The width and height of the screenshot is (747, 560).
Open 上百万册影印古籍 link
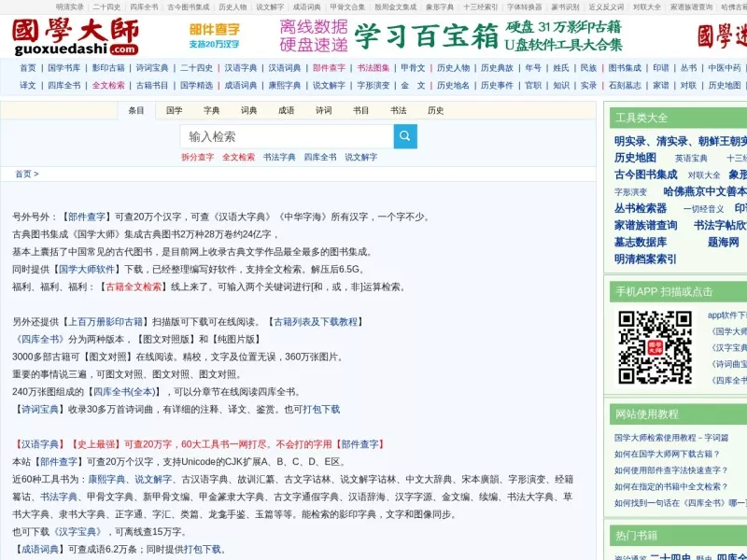(x=106, y=322)
